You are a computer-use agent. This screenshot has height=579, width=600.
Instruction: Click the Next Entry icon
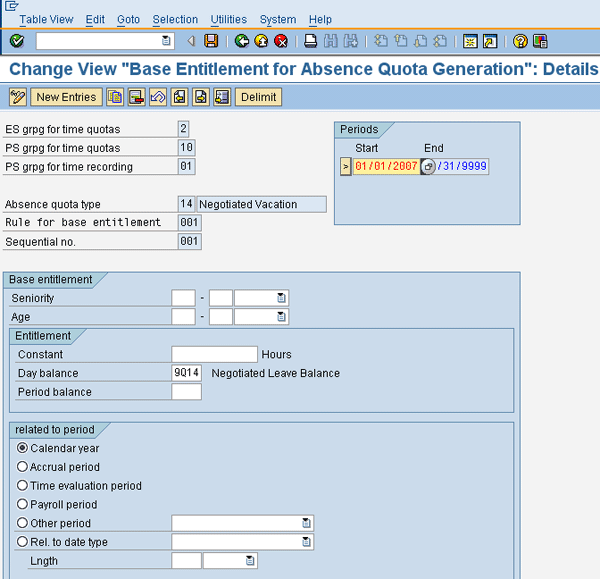(201, 97)
